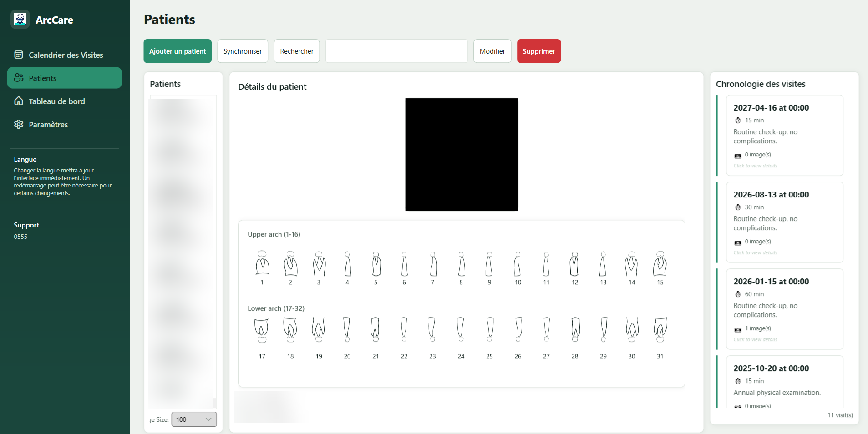Select lower tooth 30 icon
Viewport: 868px width, 434px height.
pyautogui.click(x=632, y=330)
